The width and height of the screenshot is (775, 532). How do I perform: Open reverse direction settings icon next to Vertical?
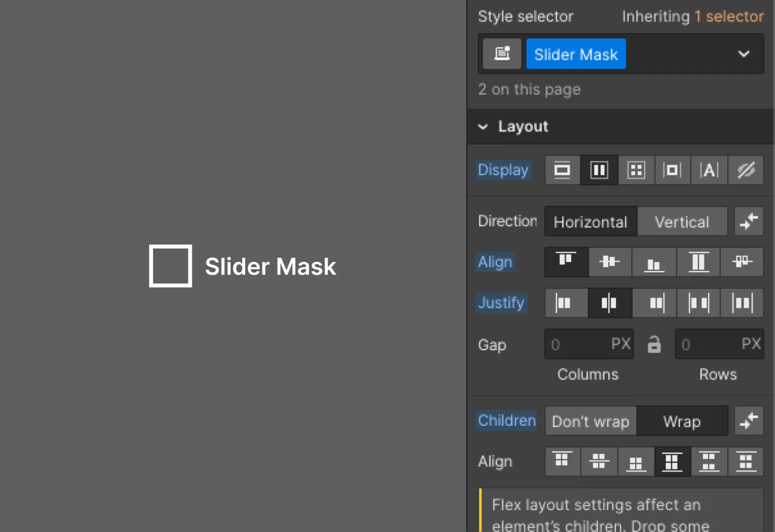click(748, 221)
